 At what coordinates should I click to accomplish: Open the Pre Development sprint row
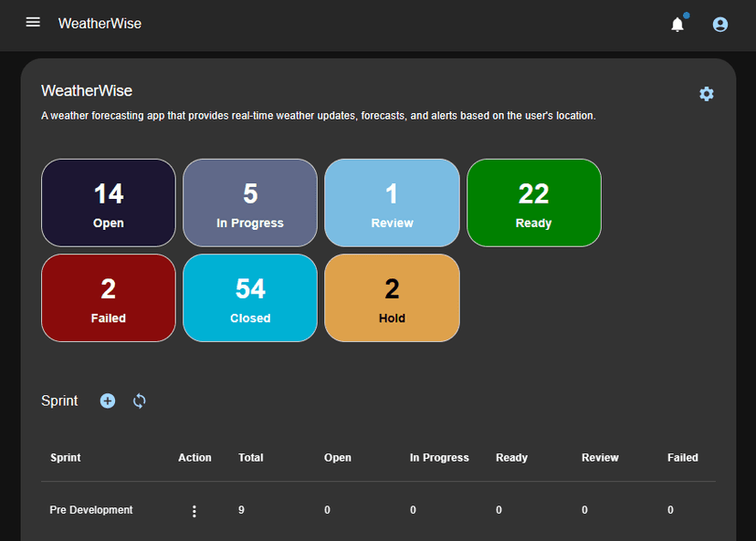point(91,510)
